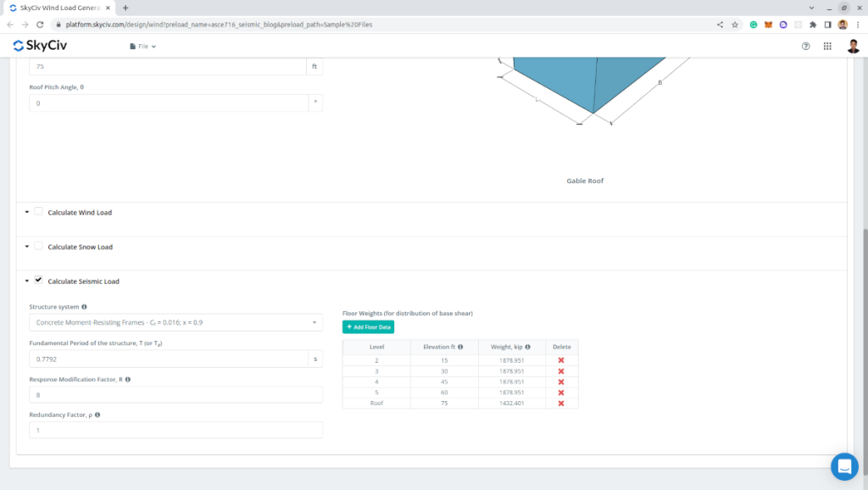Collapse the Calculate Seismic Load section arrow
This screenshot has height=490, width=868.
[x=26, y=281]
